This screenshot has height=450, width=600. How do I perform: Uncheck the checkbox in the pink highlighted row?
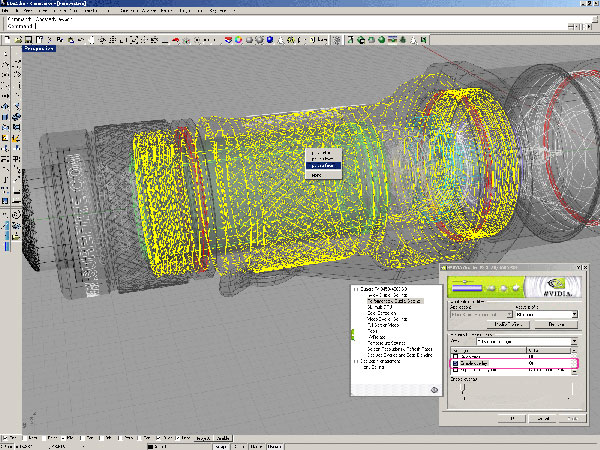pyautogui.click(x=456, y=364)
